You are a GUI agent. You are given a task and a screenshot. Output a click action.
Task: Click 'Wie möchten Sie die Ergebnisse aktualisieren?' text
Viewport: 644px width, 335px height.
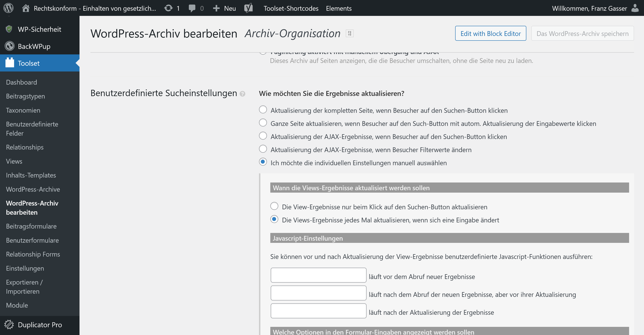pyautogui.click(x=332, y=93)
